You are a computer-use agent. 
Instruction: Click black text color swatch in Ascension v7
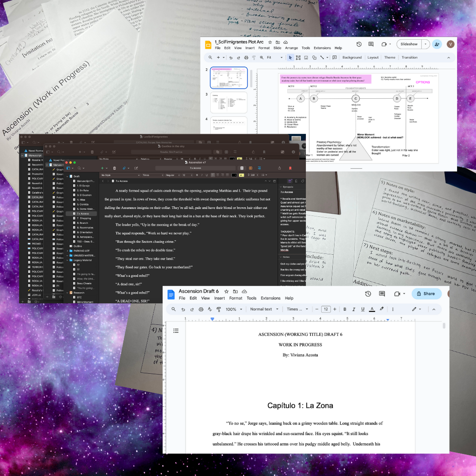(234, 175)
